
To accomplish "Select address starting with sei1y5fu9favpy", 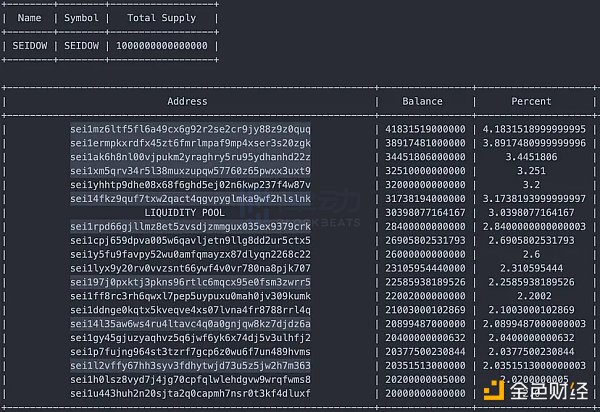I will coord(190,254).
